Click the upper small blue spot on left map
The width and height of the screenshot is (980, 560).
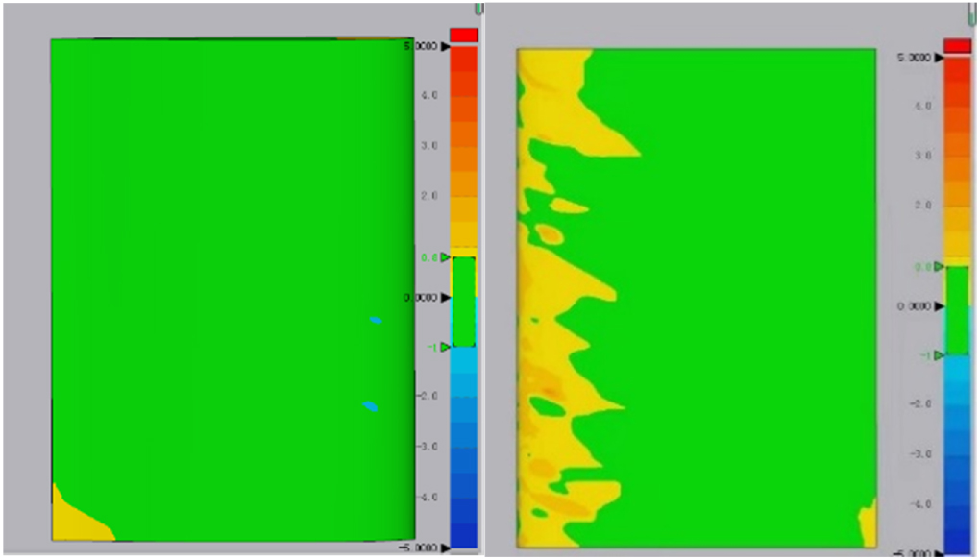376,321
